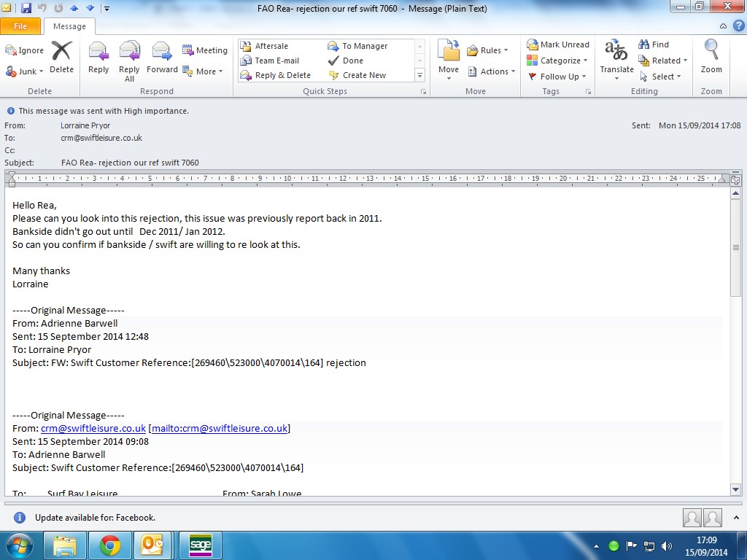The image size is (747, 560).
Task: Run the Reply & Delete quick step
Action: [275, 75]
